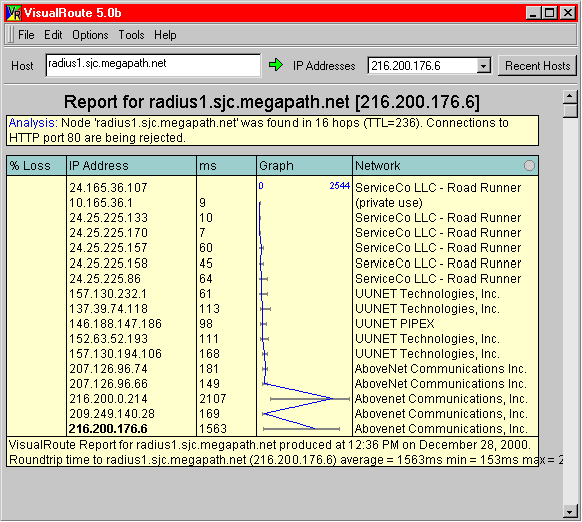Screen dimensions: 582x522
Task: Click the 2107 ms value
Action: [213, 399]
